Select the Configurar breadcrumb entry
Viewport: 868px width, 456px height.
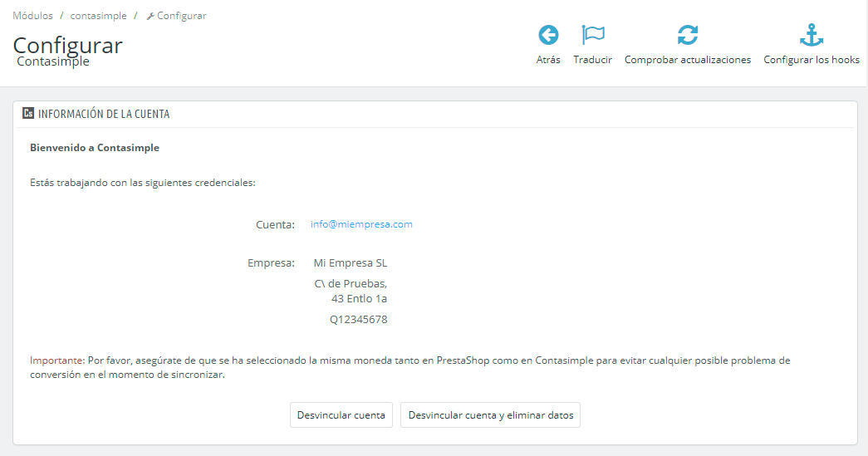coord(182,16)
